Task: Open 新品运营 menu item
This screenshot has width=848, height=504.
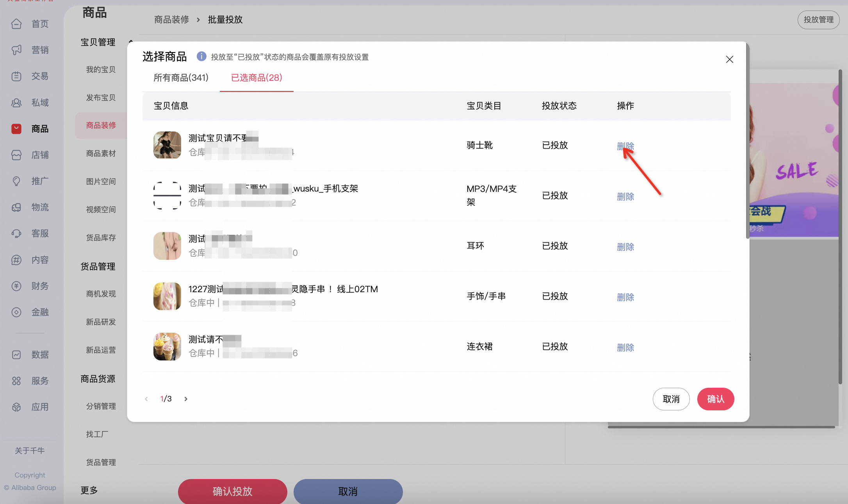Action: point(101,350)
